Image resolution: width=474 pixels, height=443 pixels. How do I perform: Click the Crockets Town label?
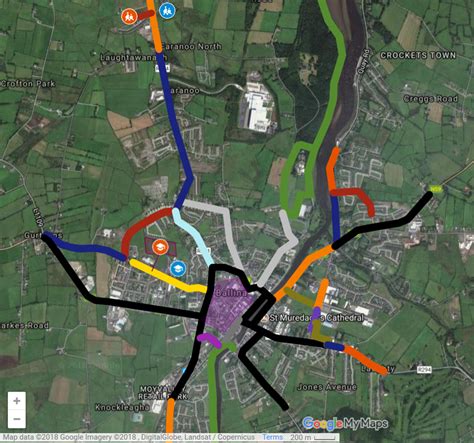[418, 55]
